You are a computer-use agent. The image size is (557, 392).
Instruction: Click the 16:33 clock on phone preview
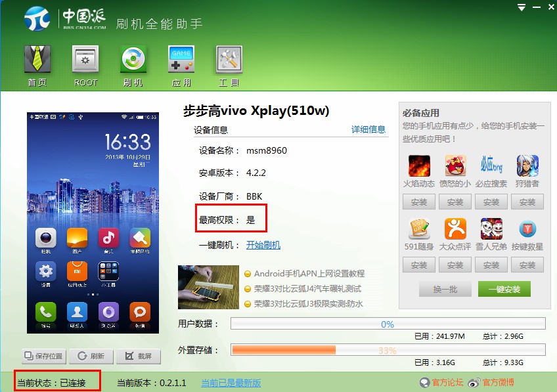[x=127, y=142]
